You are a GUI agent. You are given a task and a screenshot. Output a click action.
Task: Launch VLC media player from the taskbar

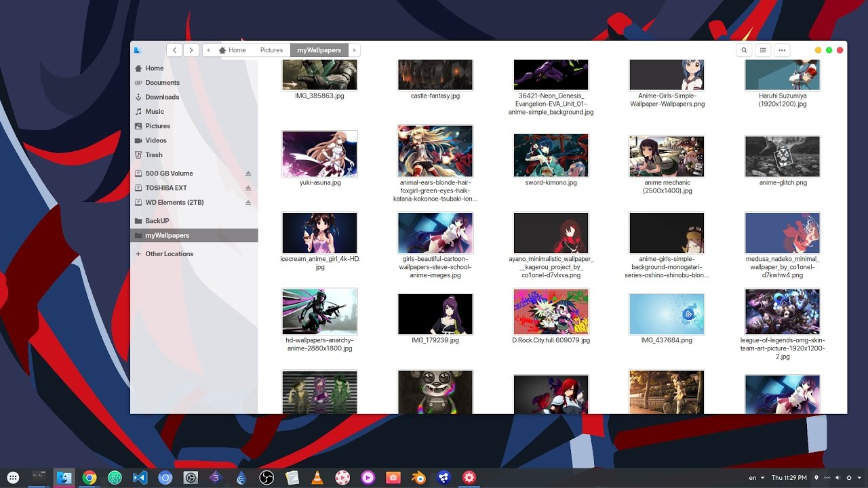coord(317,478)
